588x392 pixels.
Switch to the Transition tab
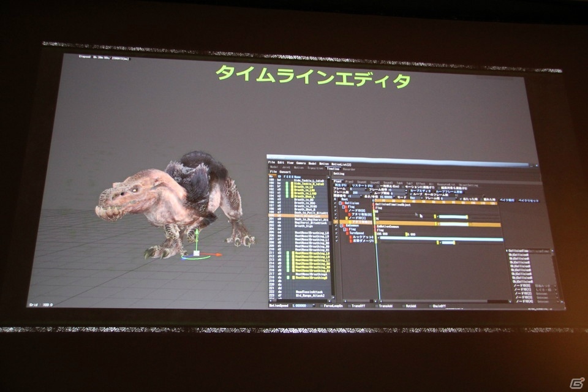315,168
